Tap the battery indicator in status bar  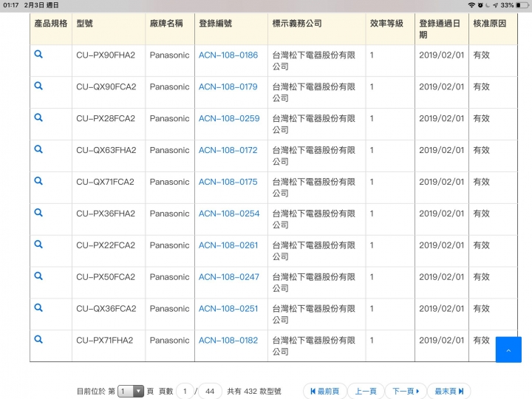[522, 5]
